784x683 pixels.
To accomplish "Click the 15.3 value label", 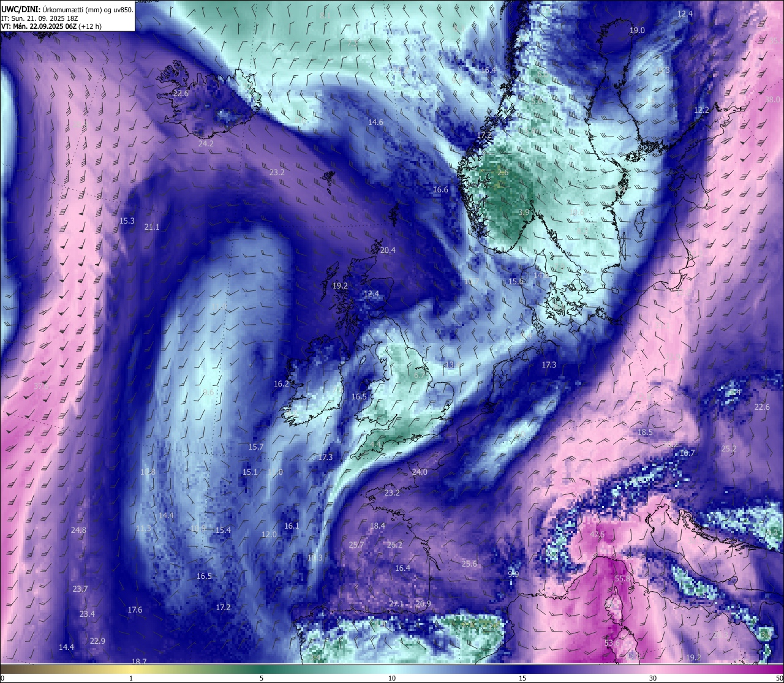I will click(127, 221).
